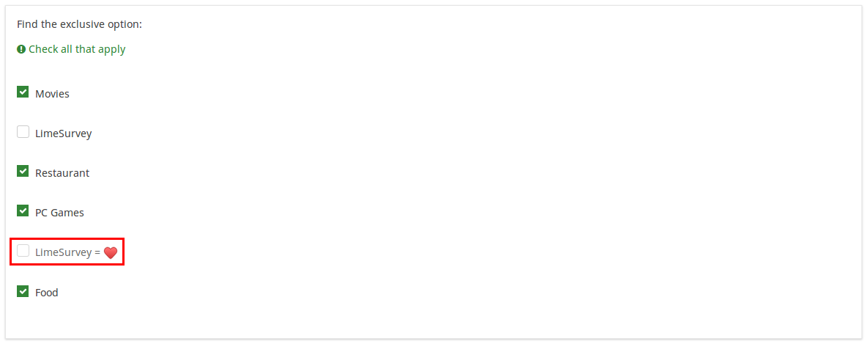This screenshot has width=868, height=344.
Task: Click the "Food" option label
Action: [x=46, y=293]
